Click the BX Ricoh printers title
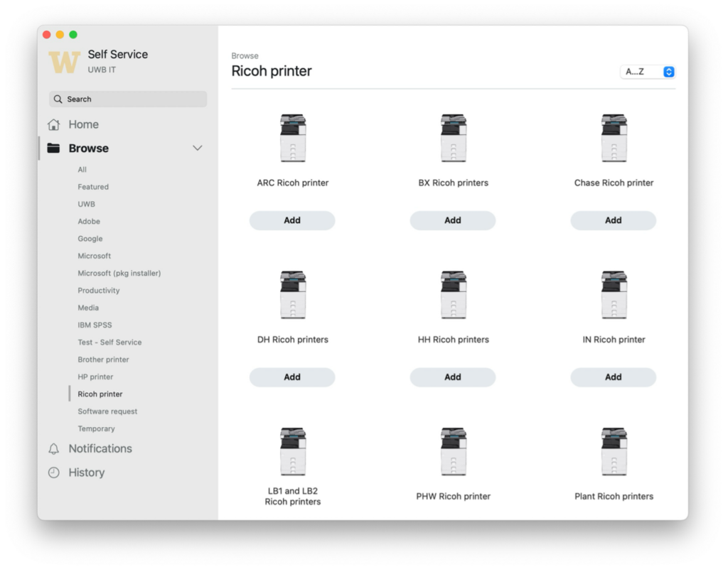 click(x=453, y=183)
